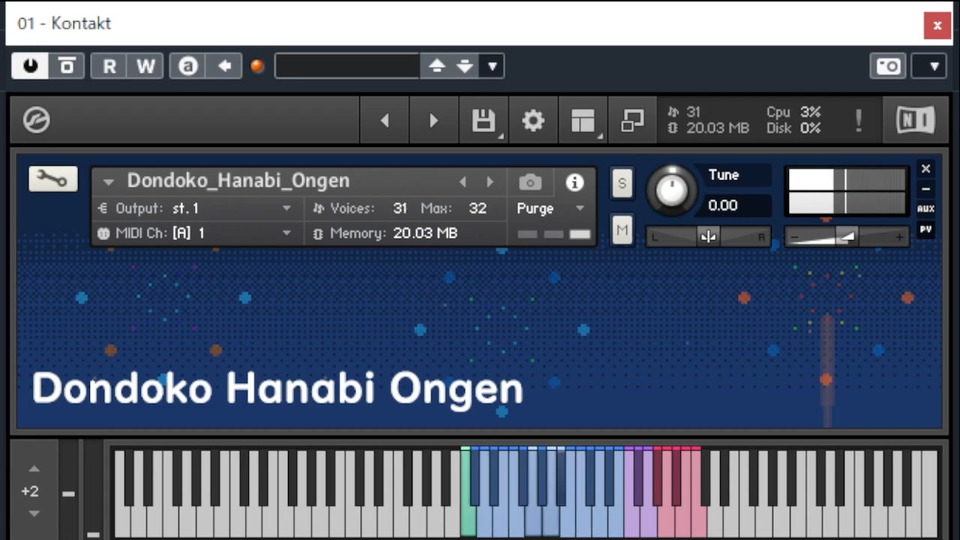Toggle minimized view icon
The height and width of the screenshot is (540, 960).
[x=632, y=120]
